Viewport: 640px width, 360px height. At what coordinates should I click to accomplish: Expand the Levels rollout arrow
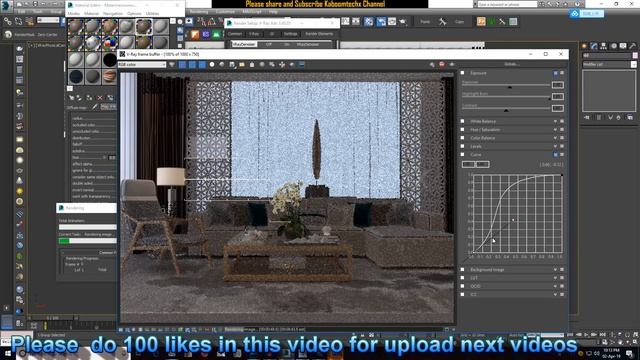click(556, 146)
